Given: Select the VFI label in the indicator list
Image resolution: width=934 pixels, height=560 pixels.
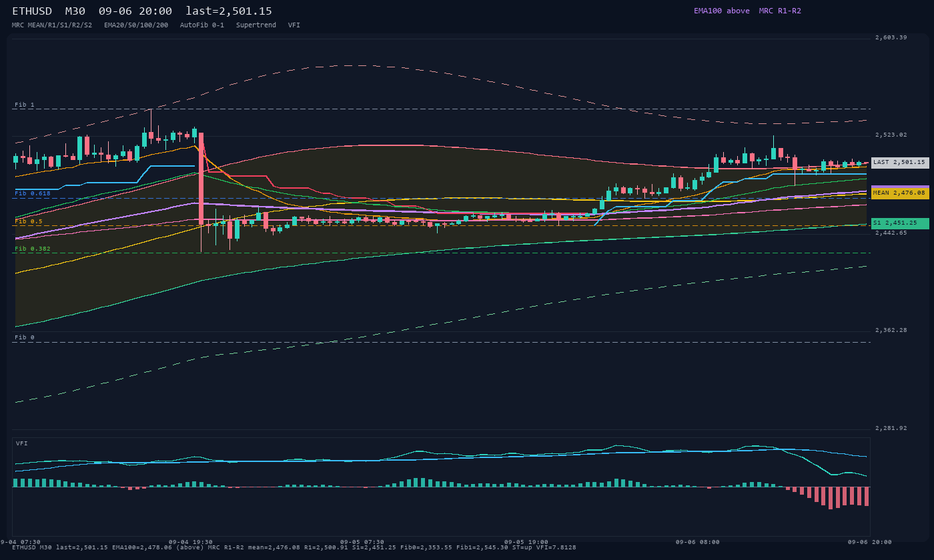Looking at the screenshot, I should click(294, 25).
